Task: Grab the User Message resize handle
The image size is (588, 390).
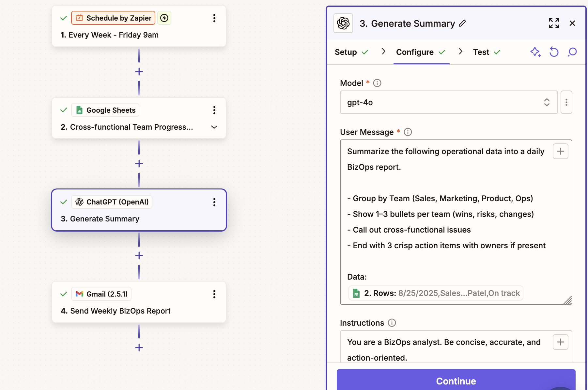Action: [x=568, y=300]
